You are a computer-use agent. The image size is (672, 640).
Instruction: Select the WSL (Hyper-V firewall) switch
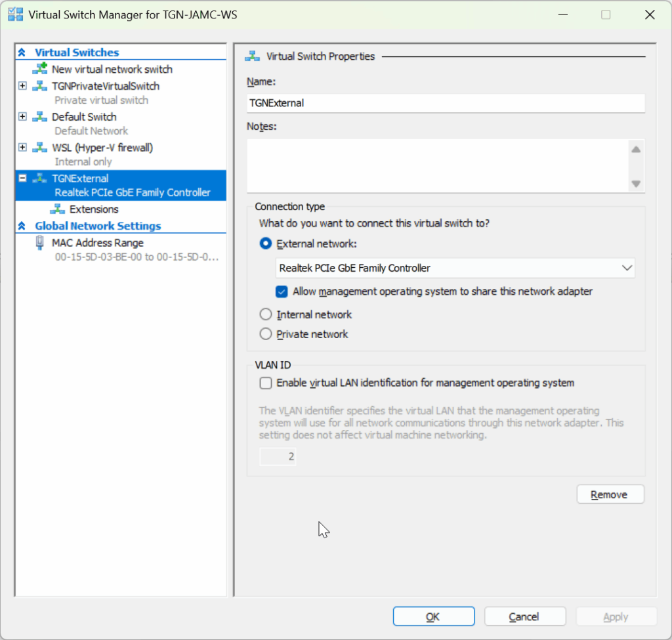pos(102,148)
